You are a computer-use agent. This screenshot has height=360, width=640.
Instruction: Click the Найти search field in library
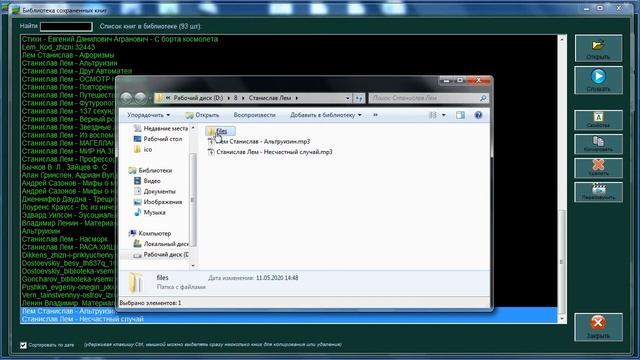tap(66, 27)
